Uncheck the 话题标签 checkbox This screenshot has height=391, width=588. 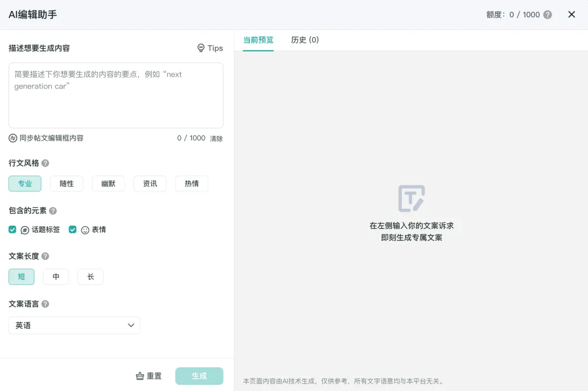point(12,229)
